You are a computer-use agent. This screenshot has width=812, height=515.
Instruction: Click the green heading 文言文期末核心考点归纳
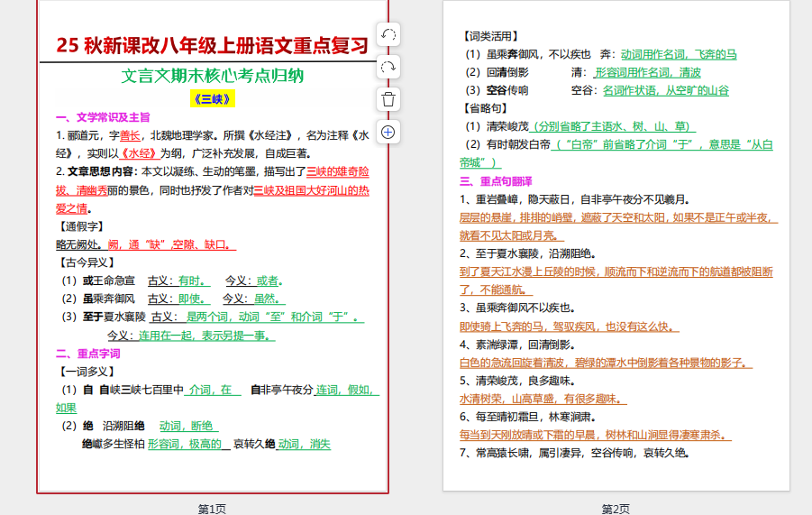(212, 76)
